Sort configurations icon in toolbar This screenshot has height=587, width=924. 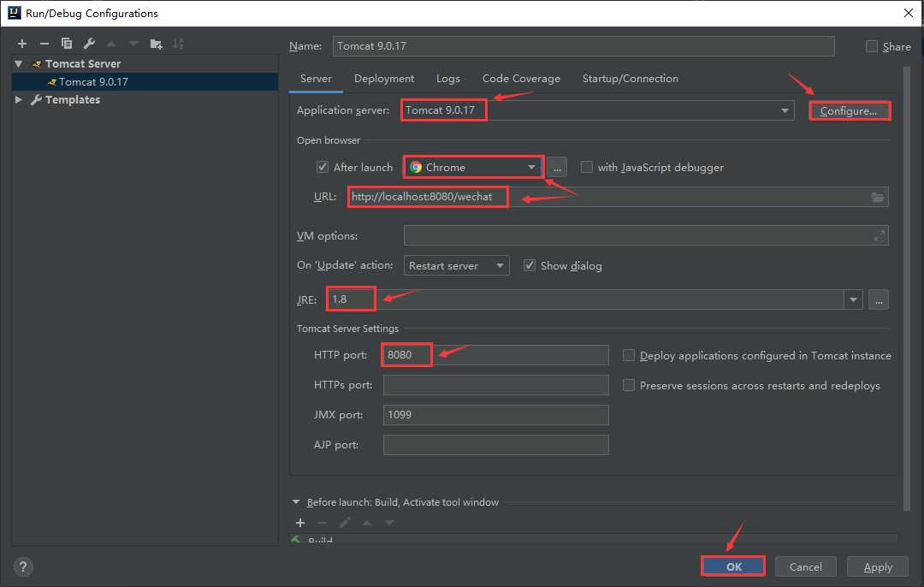178,44
